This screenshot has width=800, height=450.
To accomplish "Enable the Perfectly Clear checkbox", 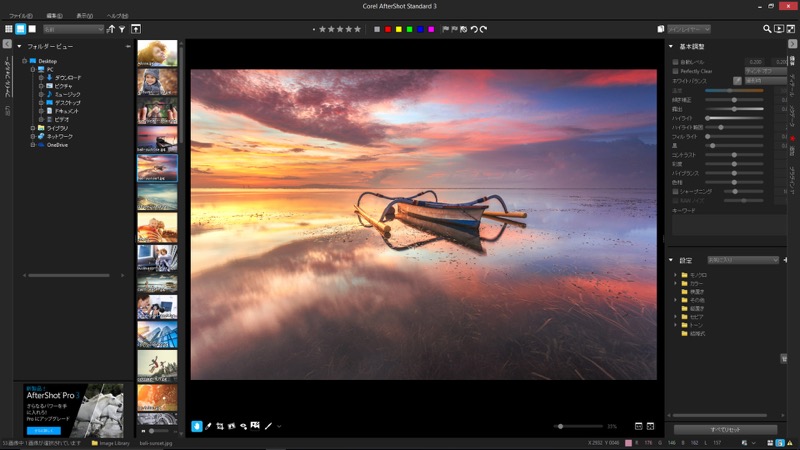I will 675,71.
